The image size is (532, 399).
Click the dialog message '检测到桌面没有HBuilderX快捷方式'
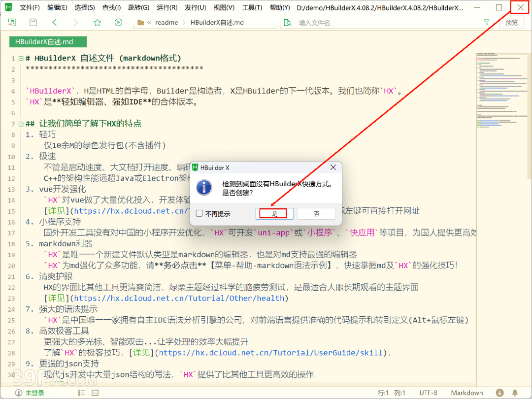tap(277, 184)
